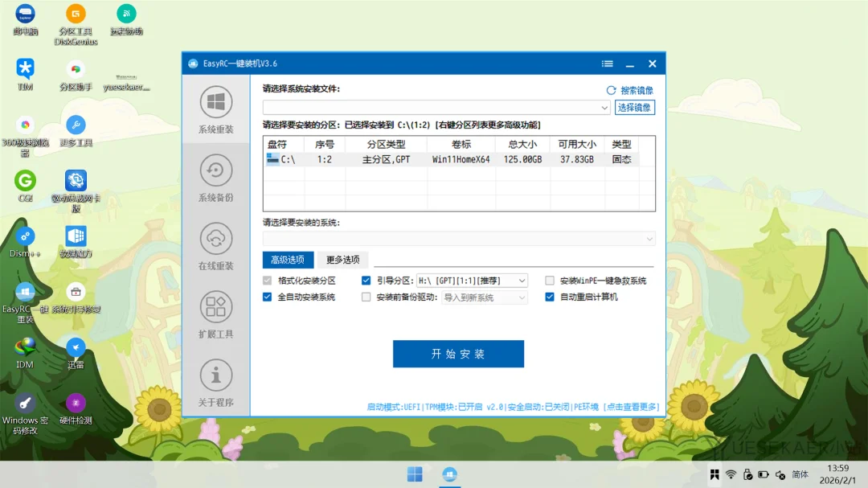Disable 自动重启计算机 checkbox

point(550,297)
